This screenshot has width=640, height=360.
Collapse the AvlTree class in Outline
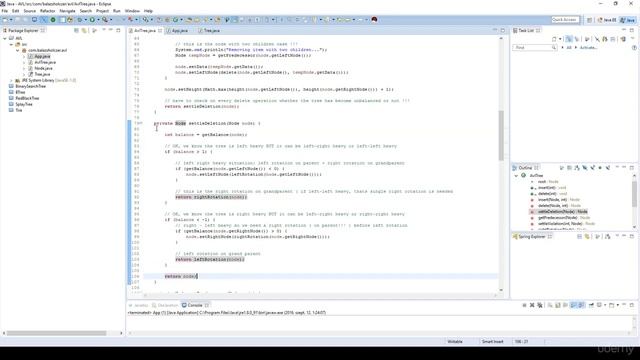point(516,176)
